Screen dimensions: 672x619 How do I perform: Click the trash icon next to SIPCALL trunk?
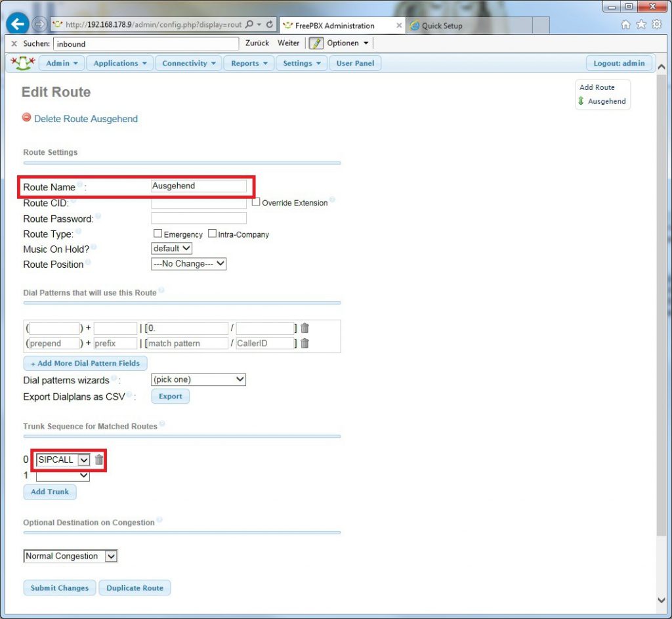[x=99, y=459]
